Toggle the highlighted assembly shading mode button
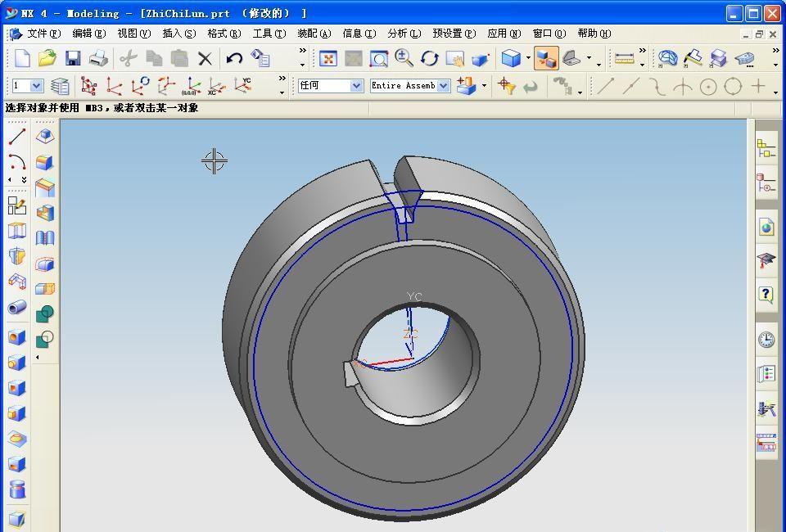The height and width of the screenshot is (532, 786). tap(546, 58)
